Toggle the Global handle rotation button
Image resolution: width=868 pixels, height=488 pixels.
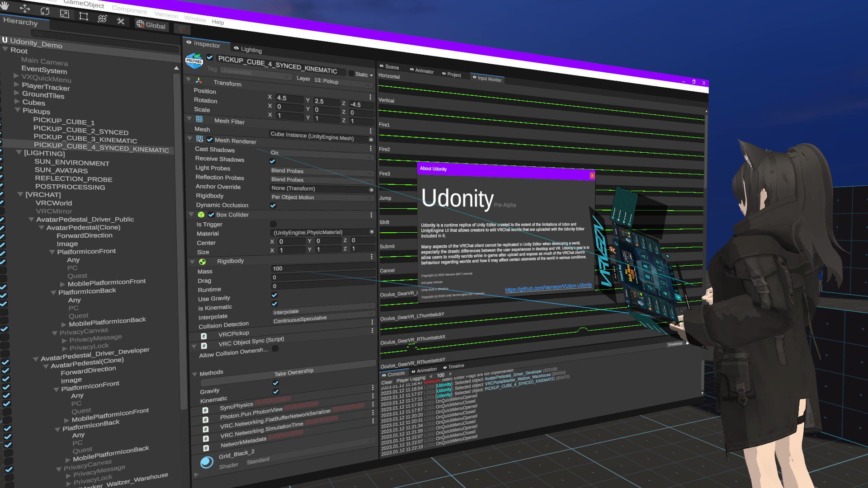151,25
